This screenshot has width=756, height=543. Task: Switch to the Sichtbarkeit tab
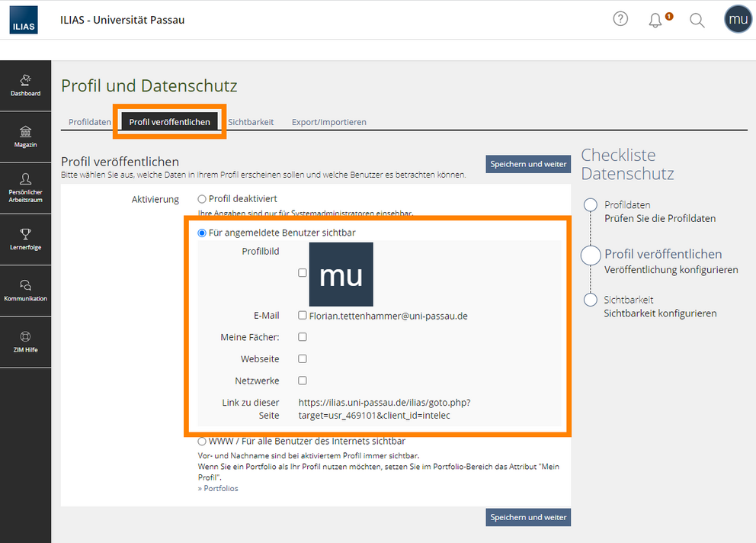(x=251, y=122)
